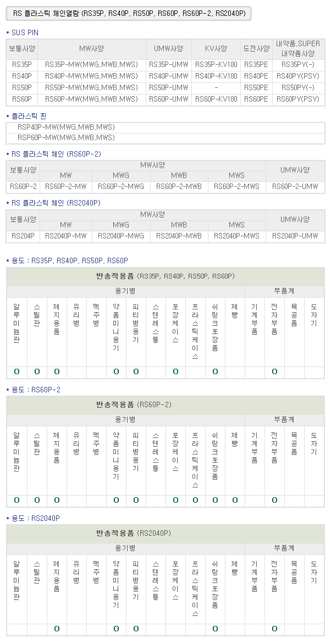The width and height of the screenshot is (331, 644).
Task: Select the RS60P-KV180 cell
Action: [x=216, y=99]
